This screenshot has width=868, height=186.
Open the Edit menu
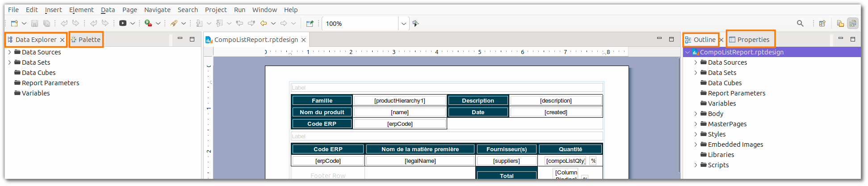tap(32, 10)
